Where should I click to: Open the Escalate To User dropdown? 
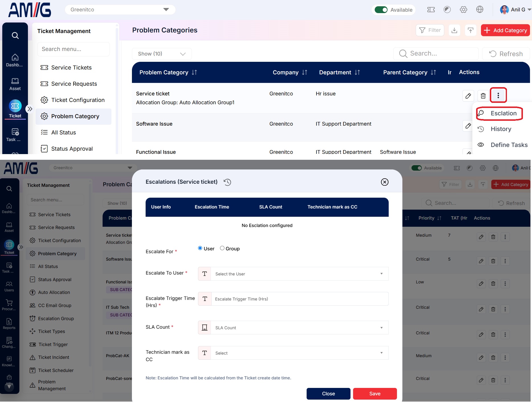coord(293,274)
